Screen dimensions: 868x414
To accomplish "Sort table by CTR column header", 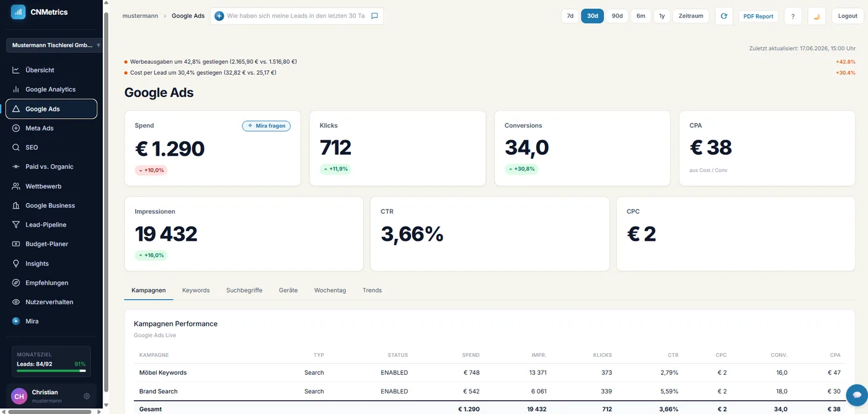I will pyautogui.click(x=673, y=355).
